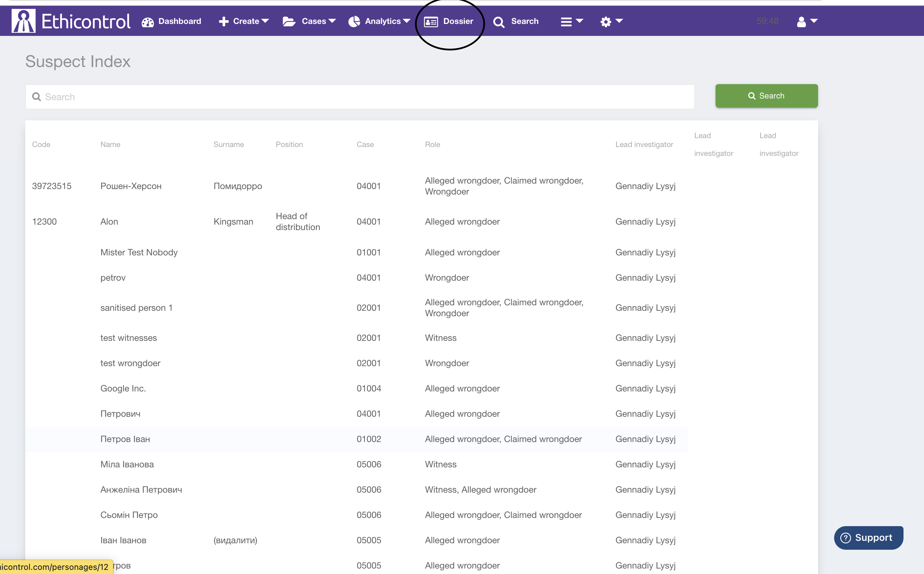The image size is (924, 574).
Task: Open the Google Inc. suspect row
Action: 123,388
